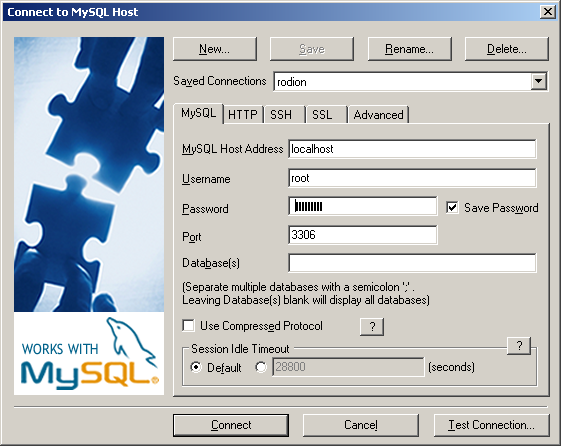Toggle the Save Password checkbox
Image resolution: width=561 pixels, height=446 pixels.
(452, 207)
